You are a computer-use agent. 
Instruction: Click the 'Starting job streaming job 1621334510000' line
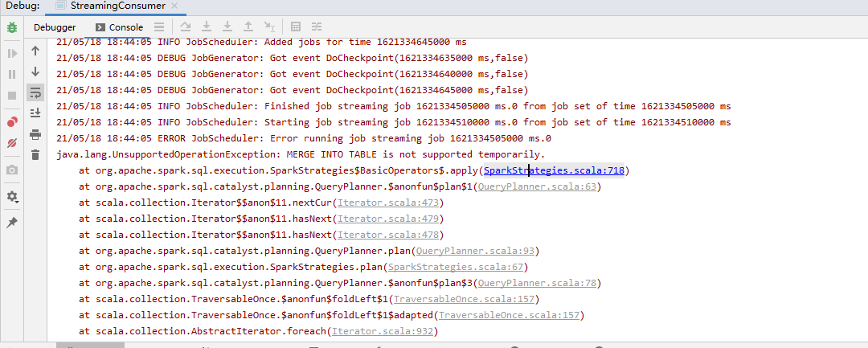[394, 122]
